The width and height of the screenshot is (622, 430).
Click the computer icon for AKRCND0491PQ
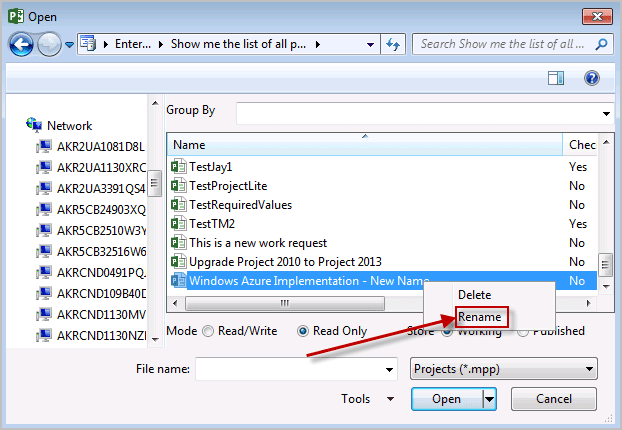[x=44, y=273]
